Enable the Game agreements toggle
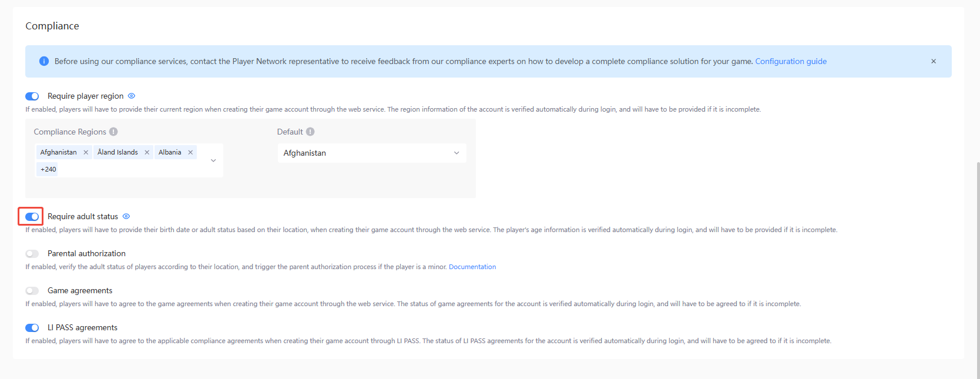This screenshot has width=980, height=379. point(32,291)
